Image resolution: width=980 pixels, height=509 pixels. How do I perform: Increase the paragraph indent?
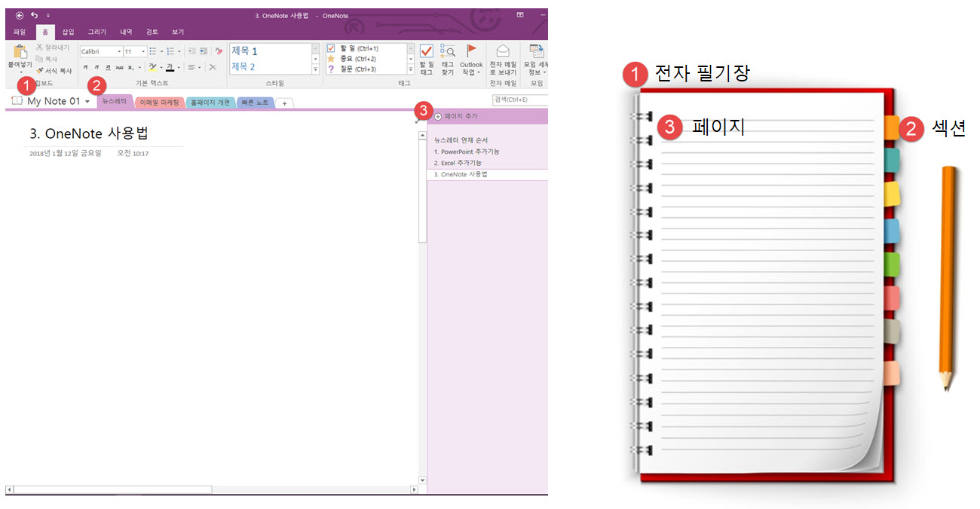pos(204,51)
